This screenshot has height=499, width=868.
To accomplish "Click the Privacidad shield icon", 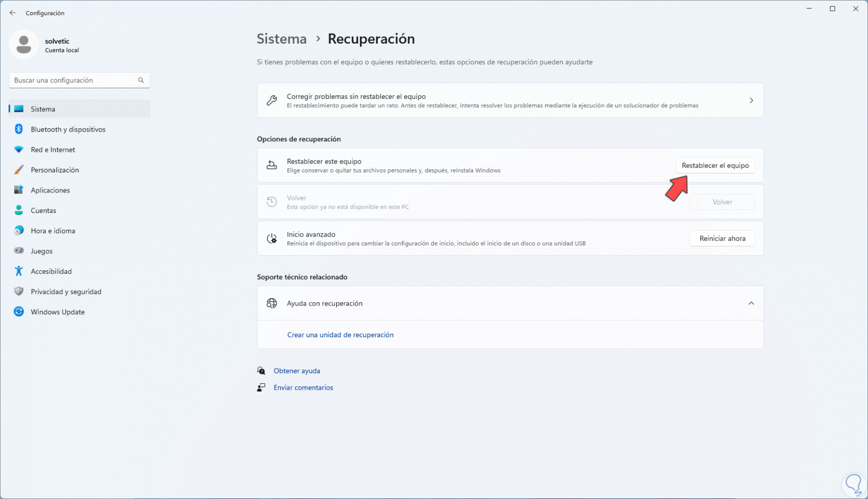I will (19, 291).
